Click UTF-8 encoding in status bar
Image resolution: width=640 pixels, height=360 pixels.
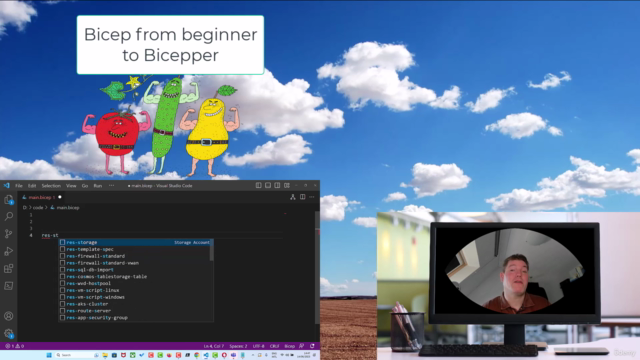tap(258, 346)
